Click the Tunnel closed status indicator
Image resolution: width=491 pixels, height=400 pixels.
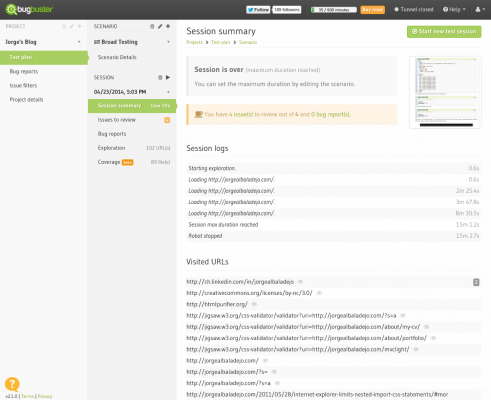[x=414, y=10]
